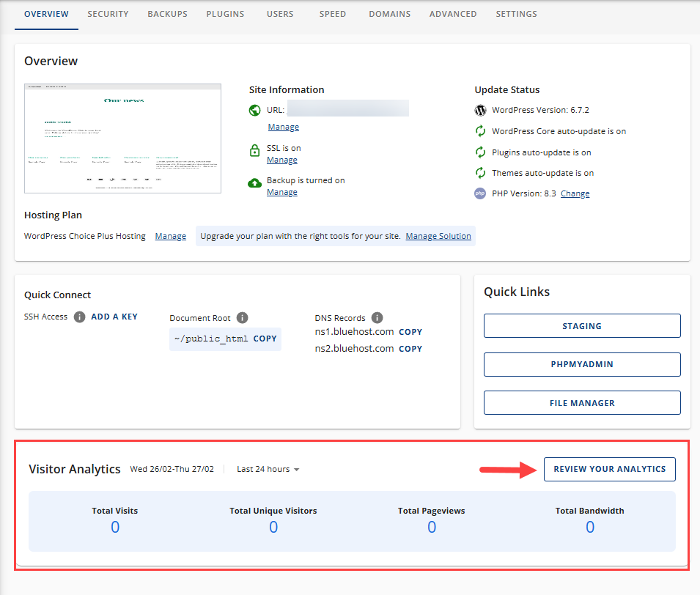Copy the ~/public_html document root
700x595 pixels.
[265, 339]
